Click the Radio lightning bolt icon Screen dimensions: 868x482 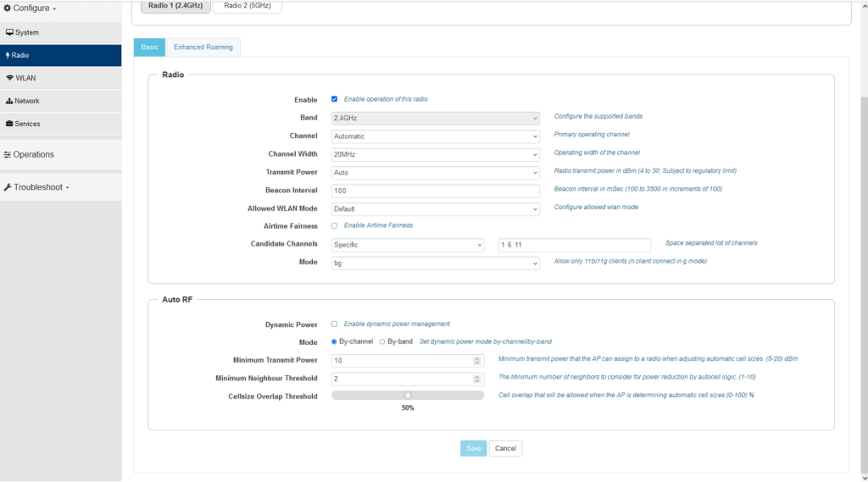click(8, 55)
